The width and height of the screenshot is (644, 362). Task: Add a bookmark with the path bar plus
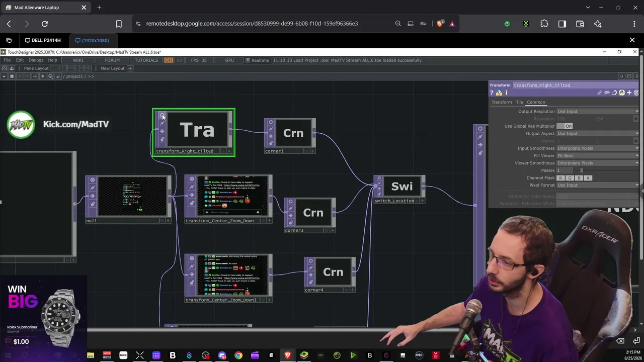tap(35, 76)
